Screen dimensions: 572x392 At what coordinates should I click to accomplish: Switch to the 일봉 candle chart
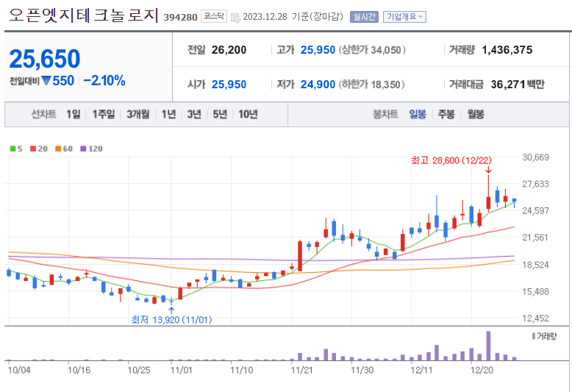[418, 114]
